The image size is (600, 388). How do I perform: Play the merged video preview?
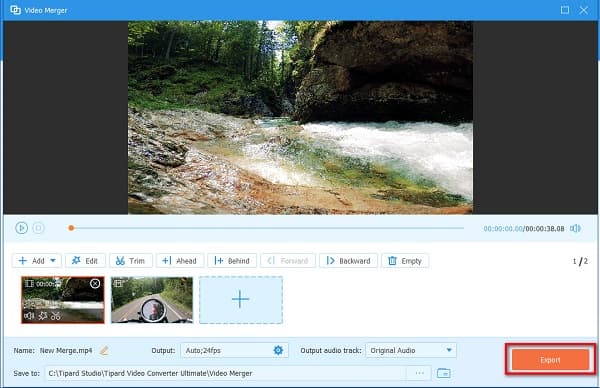[21, 228]
